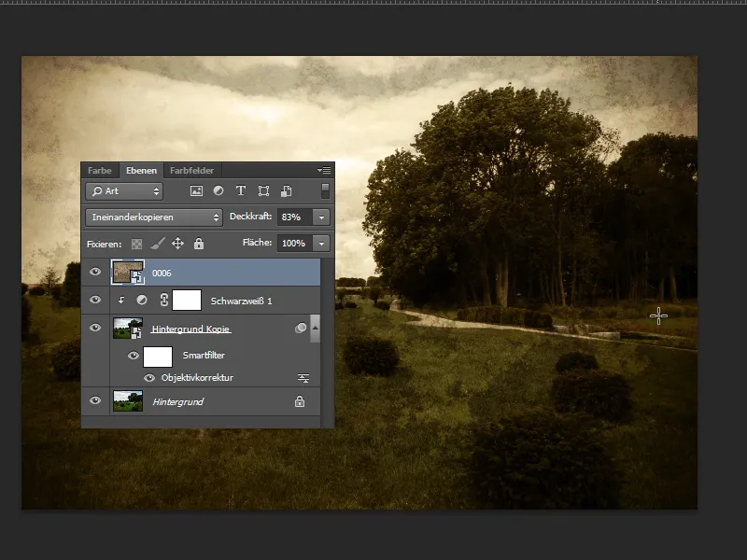Toggle the layer filtering switch
The image size is (747, 560).
(x=325, y=190)
